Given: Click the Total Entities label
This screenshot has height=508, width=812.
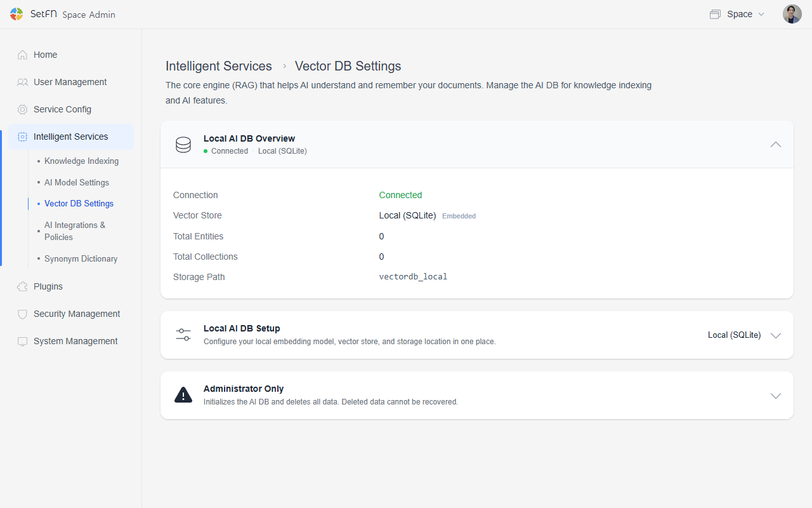Looking at the screenshot, I should pos(198,236).
